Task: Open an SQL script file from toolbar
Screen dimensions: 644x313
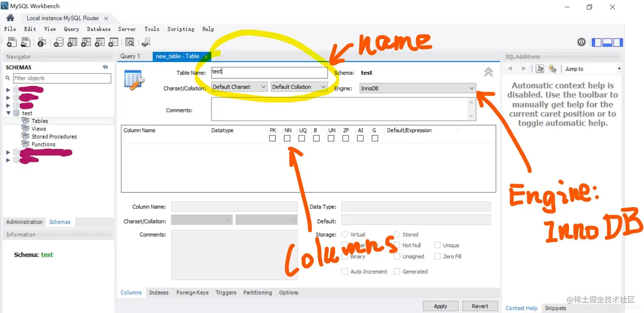Action: tap(26, 42)
